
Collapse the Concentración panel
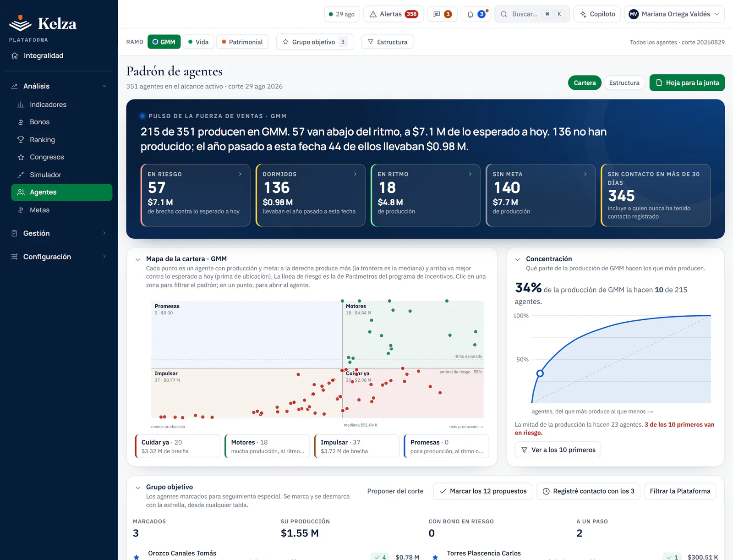point(518,259)
